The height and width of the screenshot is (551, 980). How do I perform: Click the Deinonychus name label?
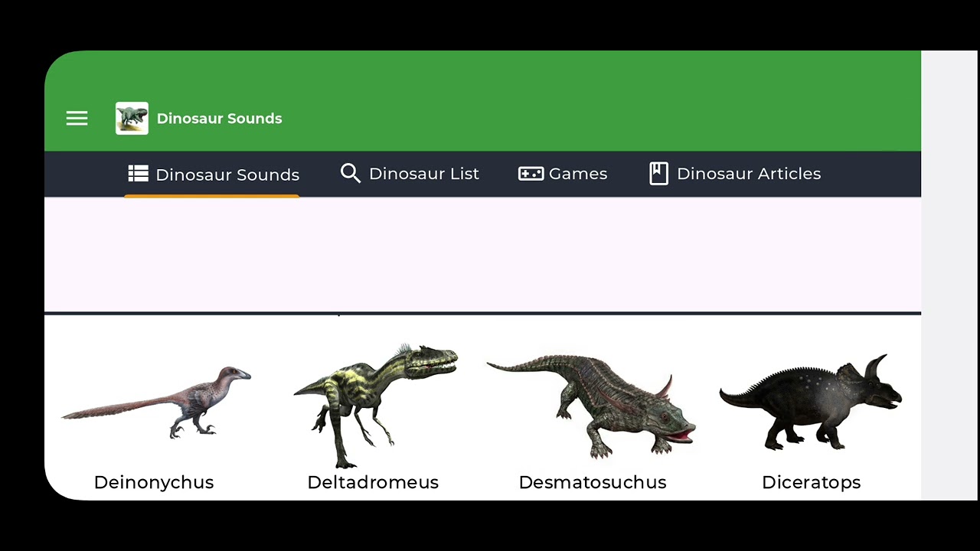coord(154,482)
